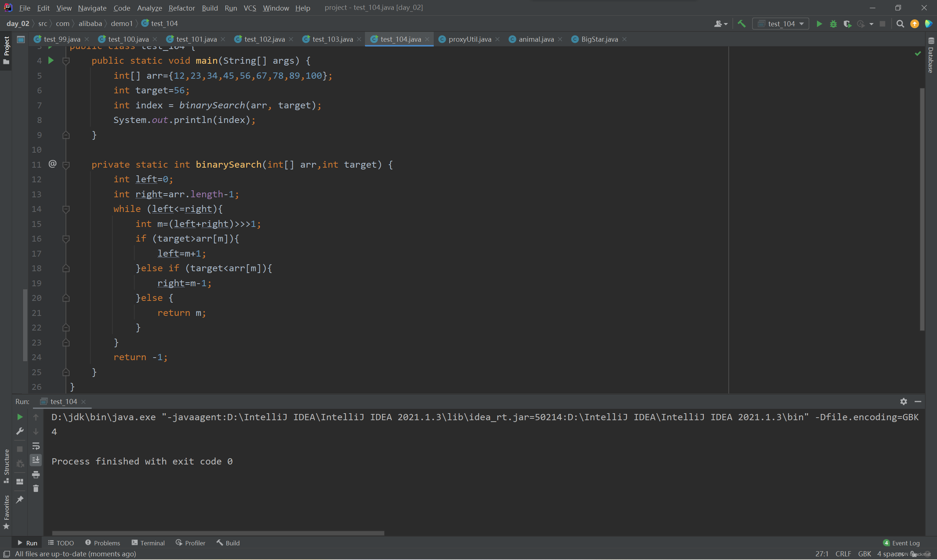Open Run panel settings gear icon

coord(903,402)
